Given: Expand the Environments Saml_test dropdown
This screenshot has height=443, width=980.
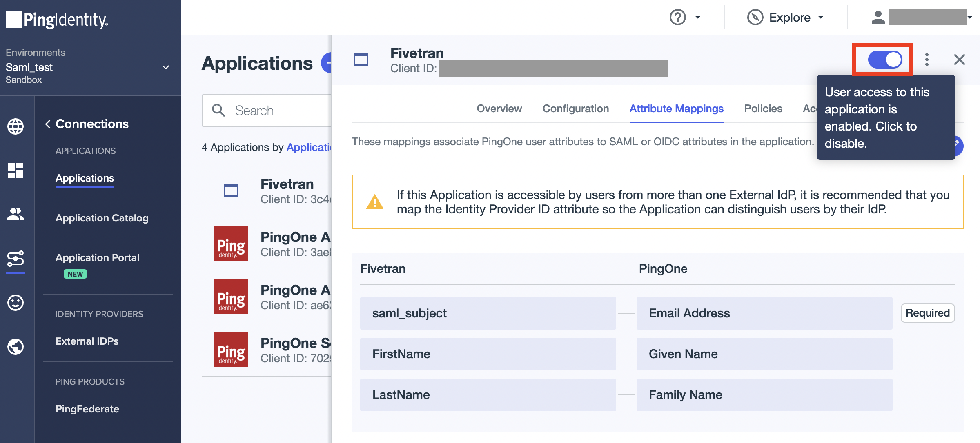Looking at the screenshot, I should [x=166, y=66].
